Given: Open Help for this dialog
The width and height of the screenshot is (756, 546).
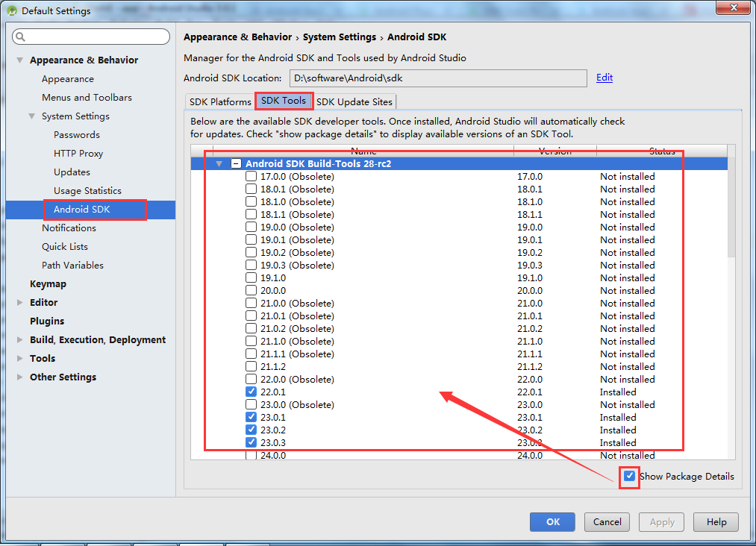Looking at the screenshot, I should pos(716,522).
